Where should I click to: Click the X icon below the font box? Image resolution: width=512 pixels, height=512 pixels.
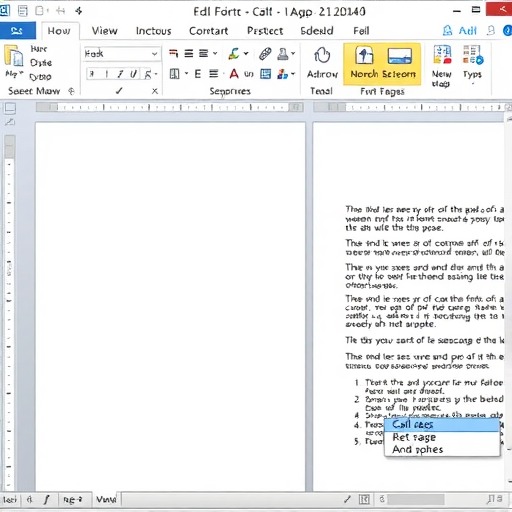point(155,91)
